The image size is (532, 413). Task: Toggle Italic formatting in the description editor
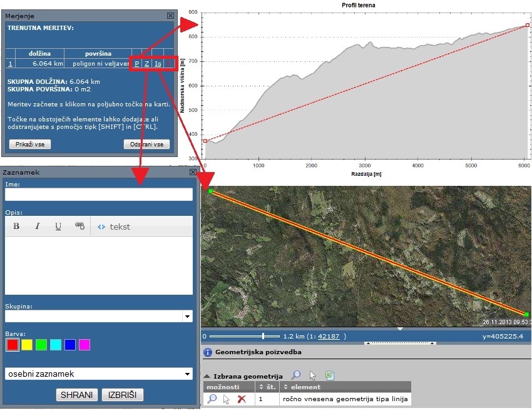[38, 227]
